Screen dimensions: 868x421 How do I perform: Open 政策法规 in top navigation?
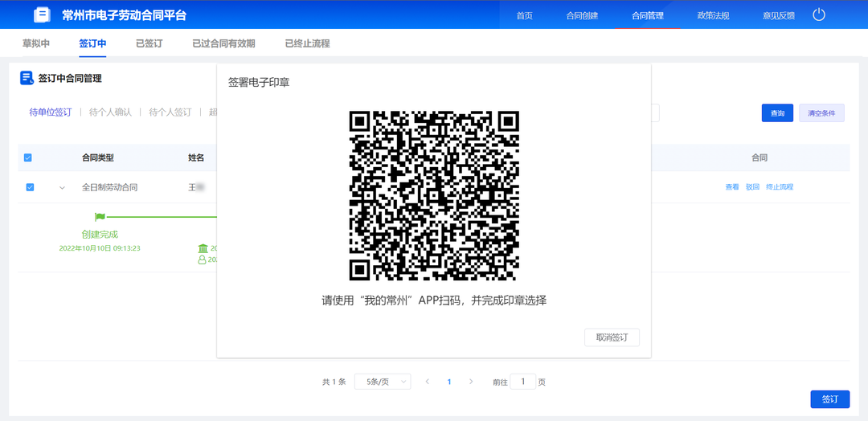[713, 15]
